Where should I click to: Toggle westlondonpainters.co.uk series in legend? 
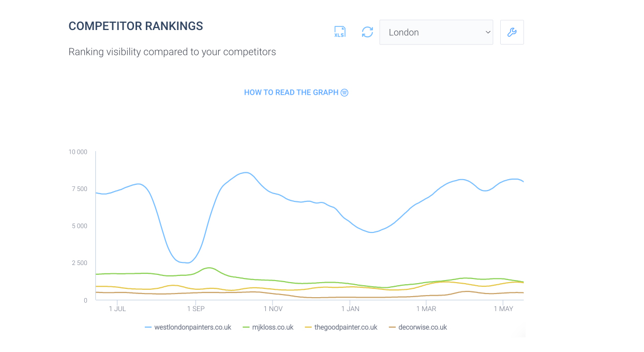[x=192, y=327]
